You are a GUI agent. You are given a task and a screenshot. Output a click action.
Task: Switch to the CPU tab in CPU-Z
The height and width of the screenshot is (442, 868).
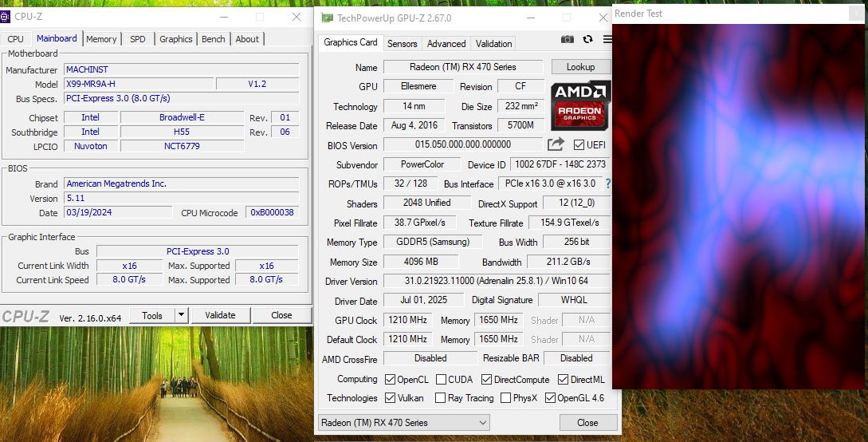click(15, 39)
